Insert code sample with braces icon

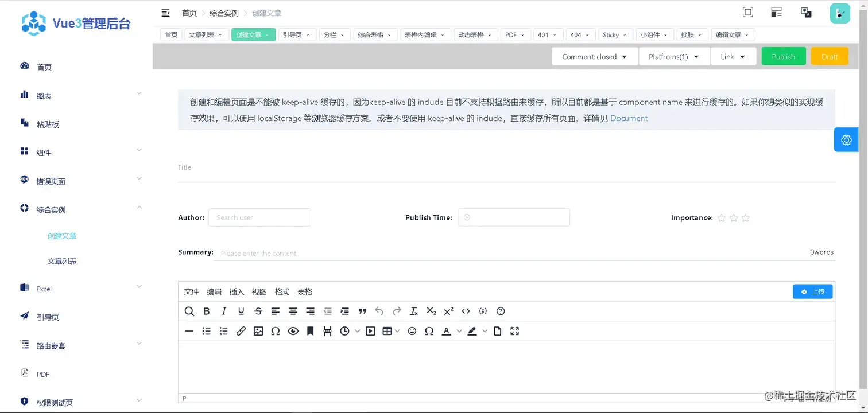tap(483, 311)
